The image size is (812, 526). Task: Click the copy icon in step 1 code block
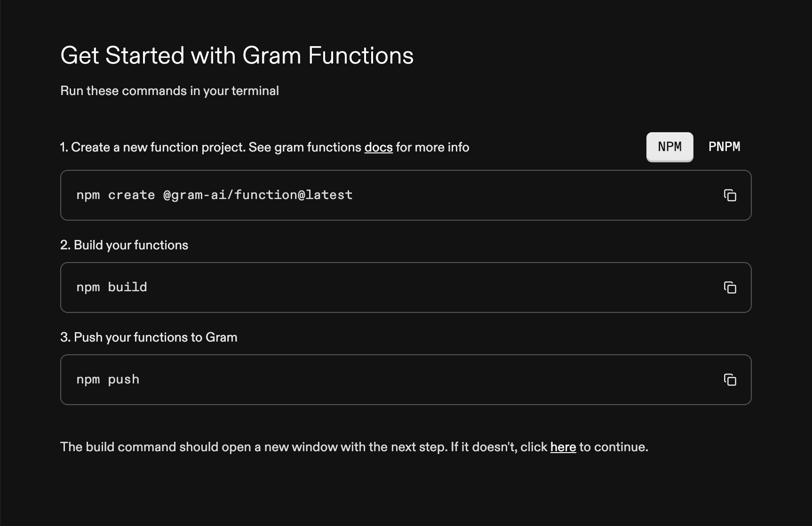point(730,195)
